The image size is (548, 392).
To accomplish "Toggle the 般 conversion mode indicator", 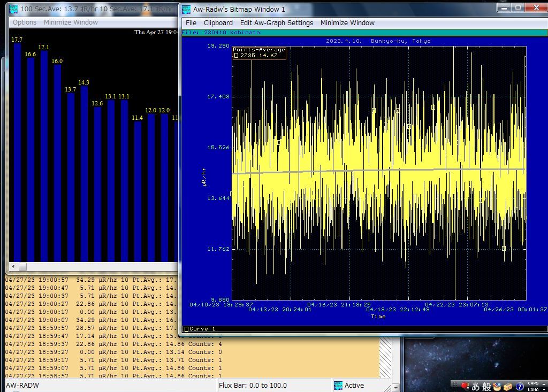I will point(486,387).
